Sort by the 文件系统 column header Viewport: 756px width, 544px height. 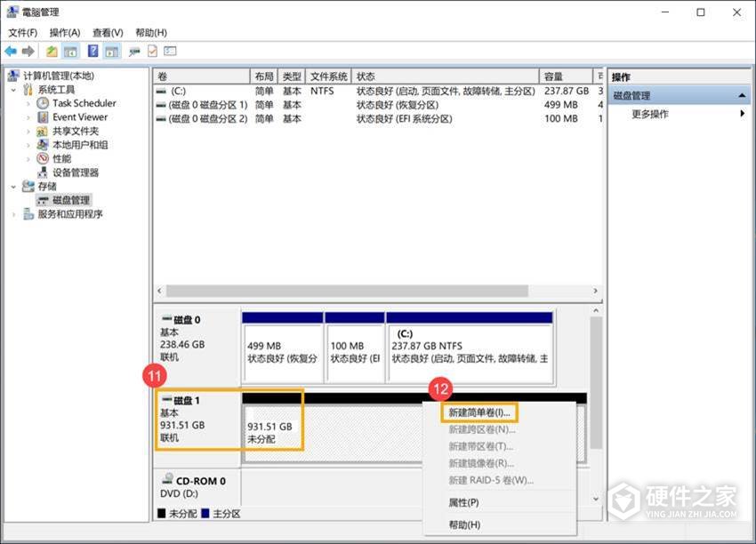click(x=328, y=76)
